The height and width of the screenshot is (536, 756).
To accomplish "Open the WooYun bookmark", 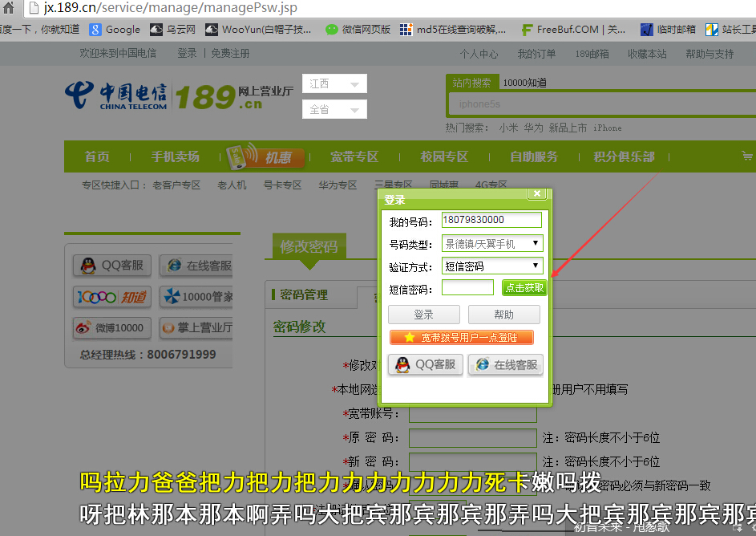I will pos(258,30).
